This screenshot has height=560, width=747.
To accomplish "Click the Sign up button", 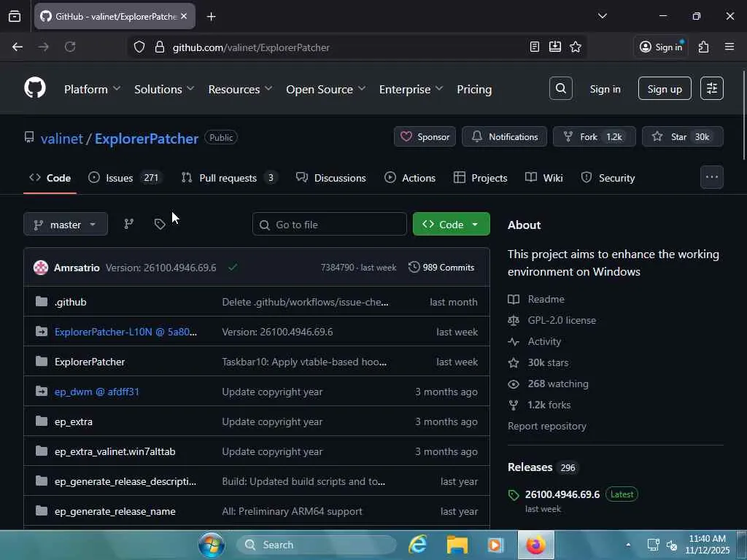I will 665,88.
